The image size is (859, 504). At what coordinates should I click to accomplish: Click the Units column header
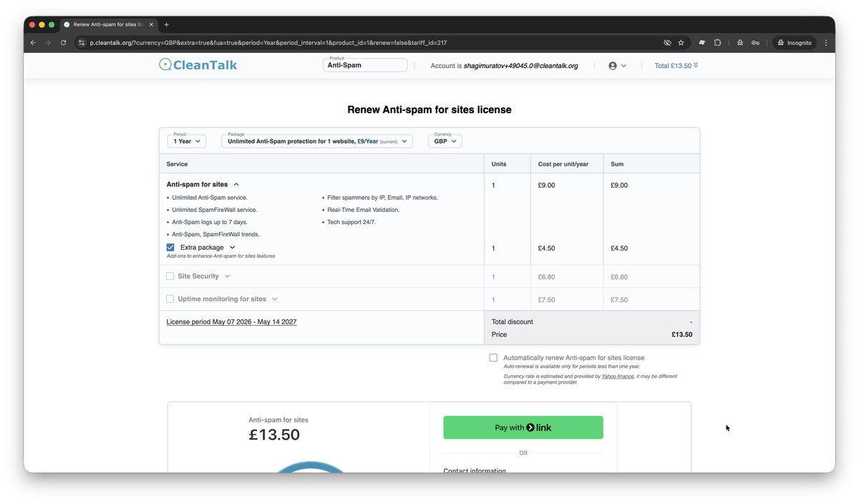(x=499, y=164)
